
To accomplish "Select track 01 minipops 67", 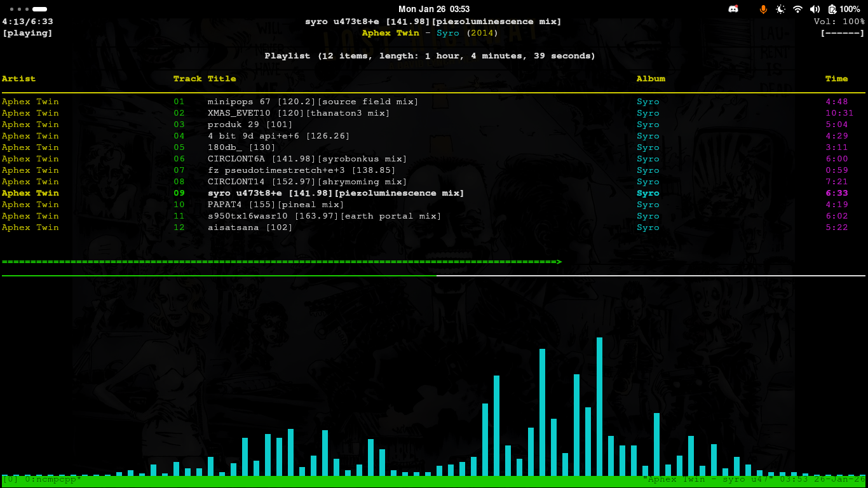I will click(313, 102).
